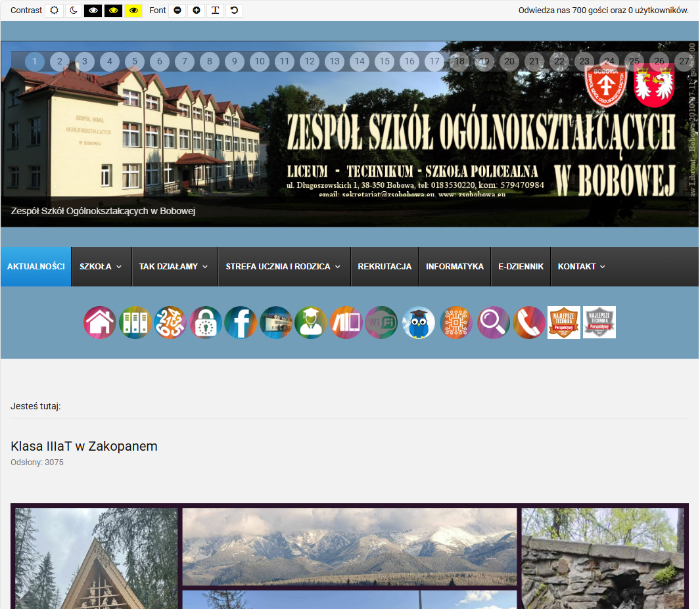Viewport: 700px width, 609px height.
Task: Enable night mode contrast (moon icon)
Action: [73, 11]
